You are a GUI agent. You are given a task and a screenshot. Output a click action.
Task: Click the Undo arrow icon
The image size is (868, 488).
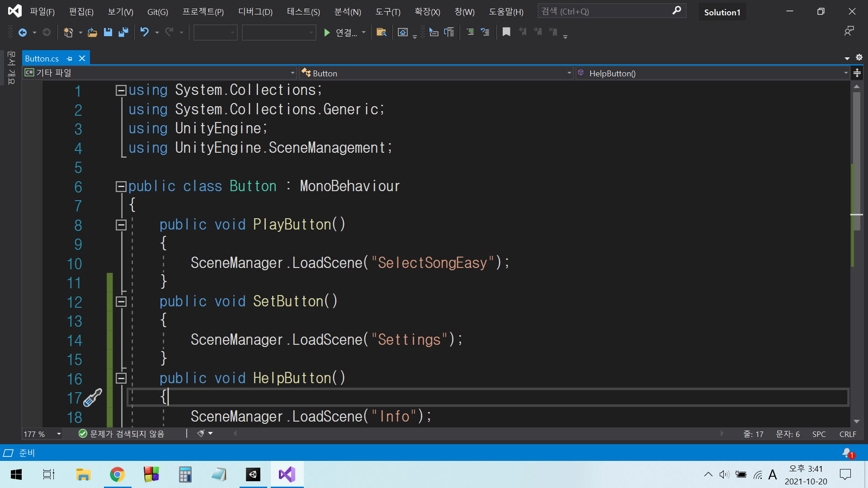144,32
